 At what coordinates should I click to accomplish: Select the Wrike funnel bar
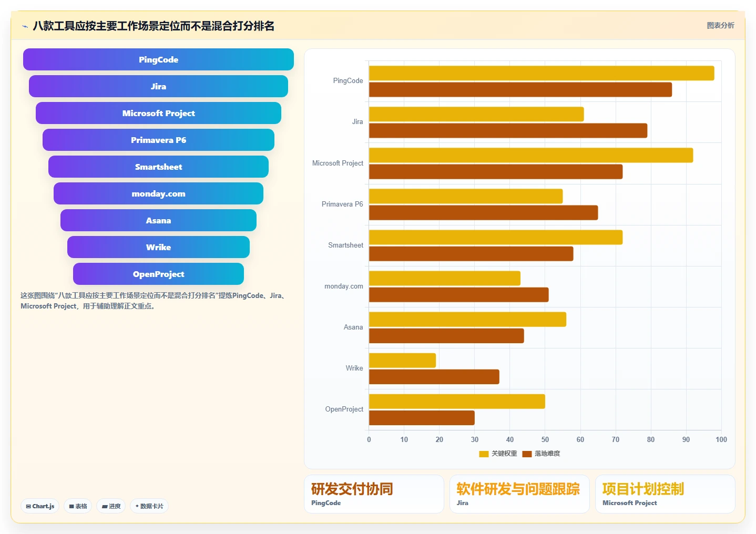click(x=158, y=247)
